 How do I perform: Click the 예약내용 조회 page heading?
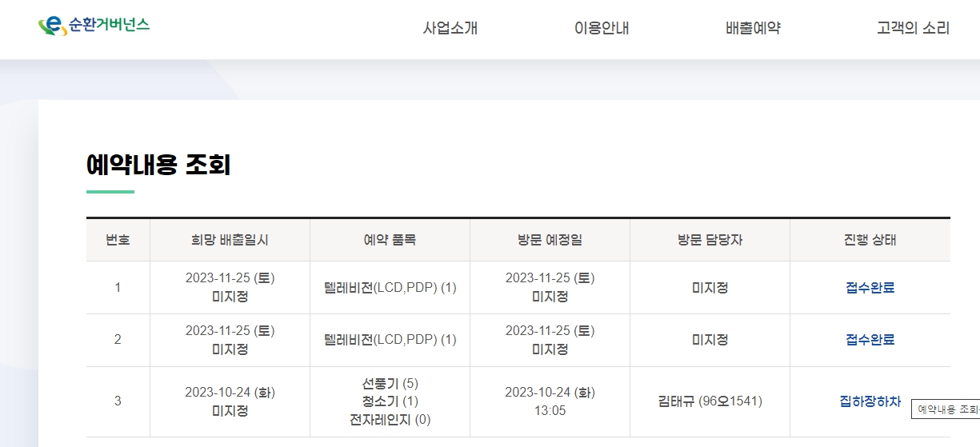coord(158,165)
